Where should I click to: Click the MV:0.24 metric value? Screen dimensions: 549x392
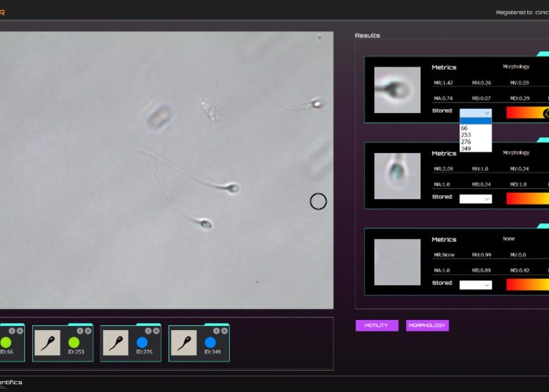519,169
